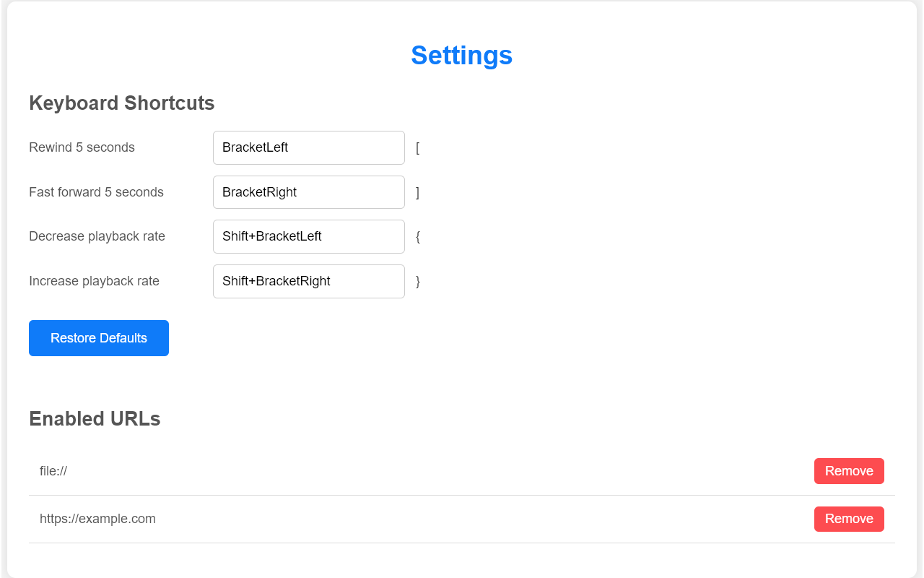The width and height of the screenshot is (924, 578).
Task: Click the Settings page title
Action: [x=461, y=56]
